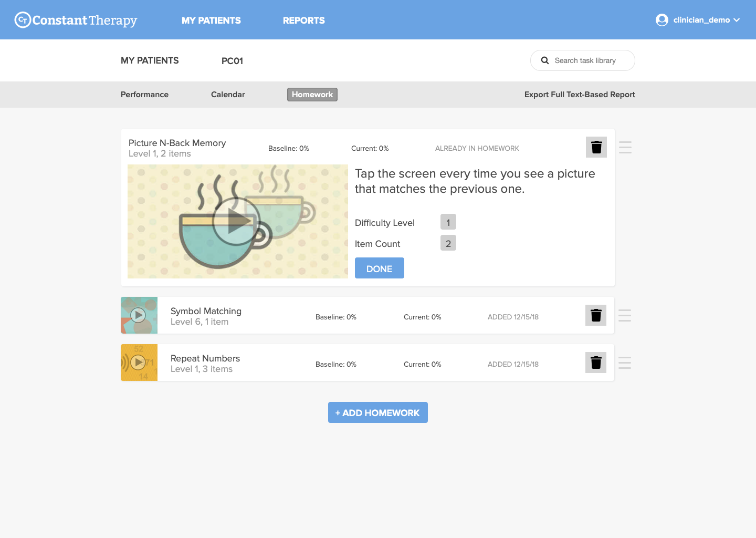Change the Difficulty Level value box

(x=448, y=222)
